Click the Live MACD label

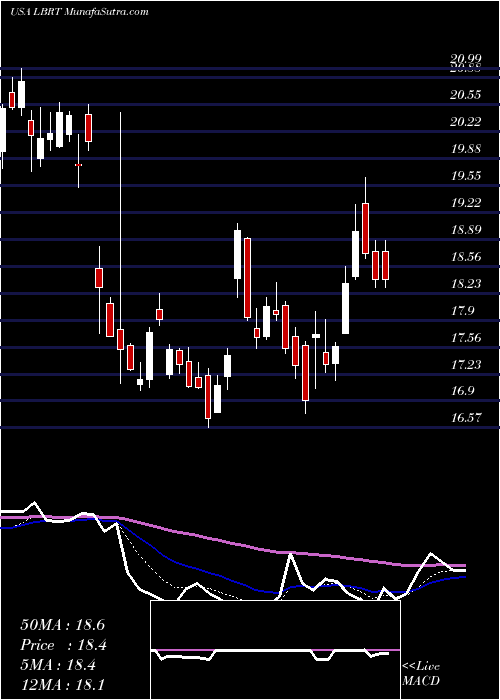[x=421, y=674]
